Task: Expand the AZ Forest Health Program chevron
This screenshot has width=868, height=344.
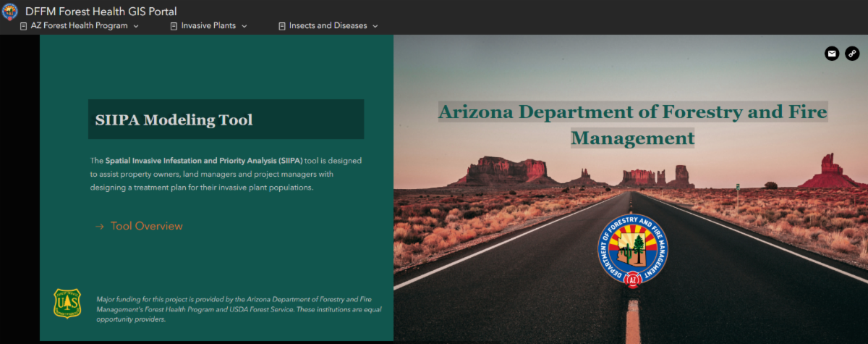Action: [x=136, y=26]
